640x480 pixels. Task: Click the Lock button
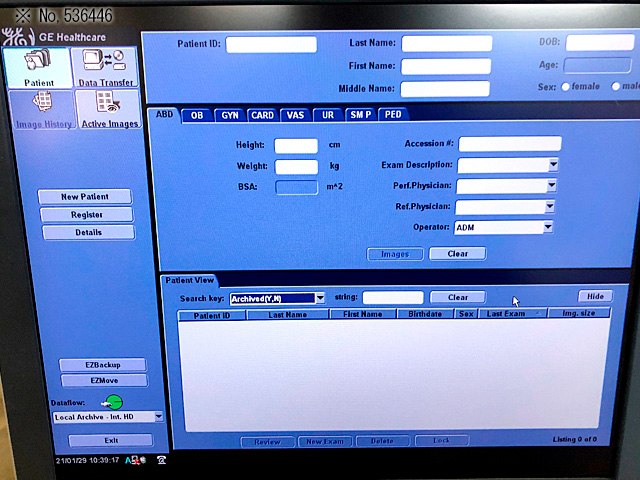442,440
